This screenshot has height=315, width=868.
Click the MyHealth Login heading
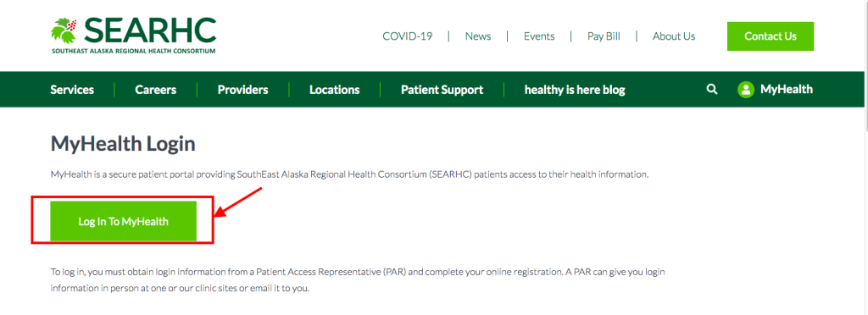tap(123, 144)
